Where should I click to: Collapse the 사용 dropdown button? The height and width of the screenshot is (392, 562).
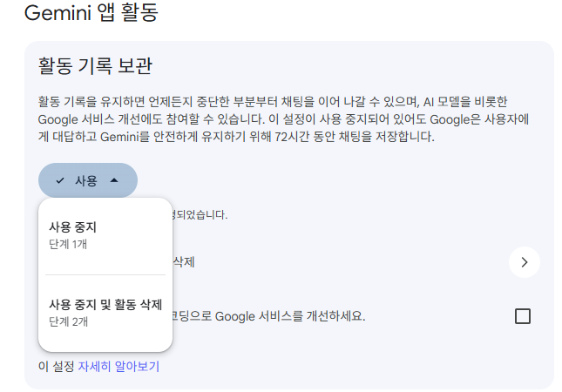point(88,180)
